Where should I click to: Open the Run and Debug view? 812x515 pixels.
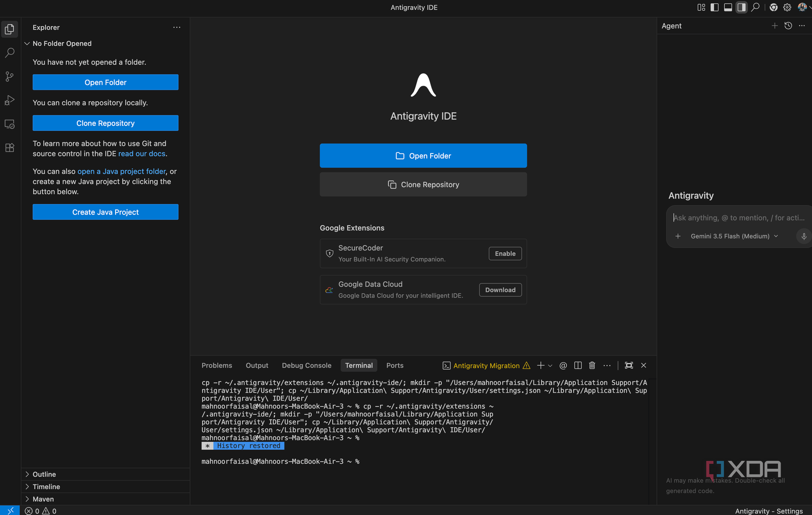[10, 100]
